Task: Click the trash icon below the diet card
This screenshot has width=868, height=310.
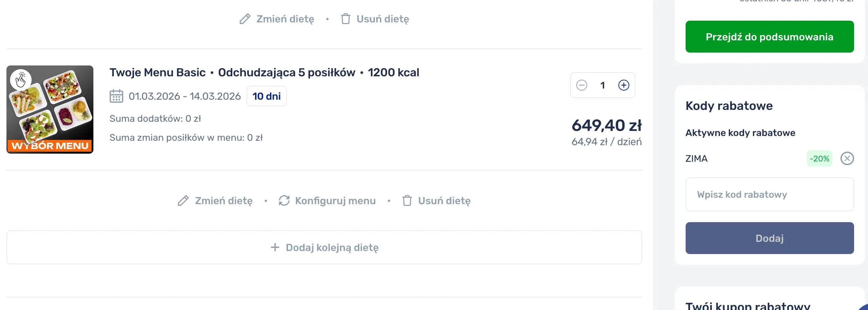Action: [x=407, y=200]
